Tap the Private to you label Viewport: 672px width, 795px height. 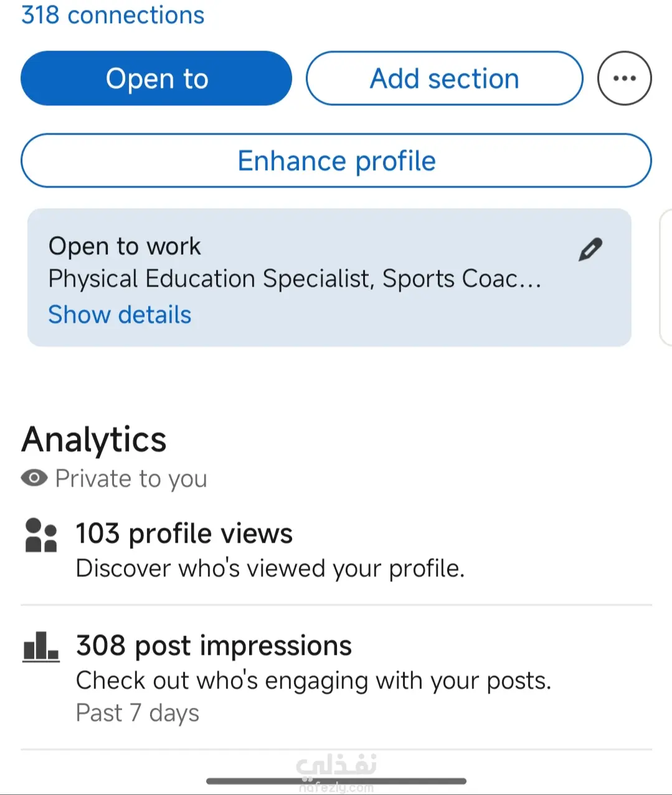coord(131,478)
